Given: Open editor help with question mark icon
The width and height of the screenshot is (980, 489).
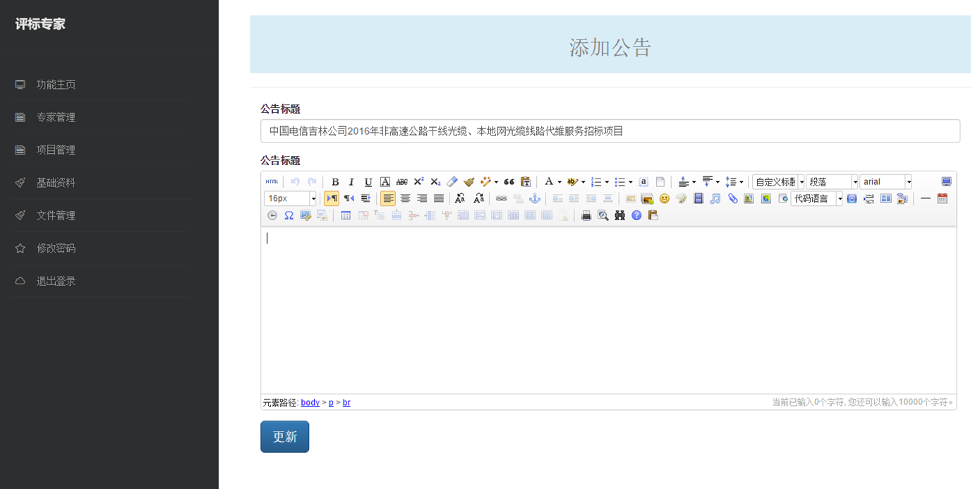Looking at the screenshot, I should click(636, 215).
